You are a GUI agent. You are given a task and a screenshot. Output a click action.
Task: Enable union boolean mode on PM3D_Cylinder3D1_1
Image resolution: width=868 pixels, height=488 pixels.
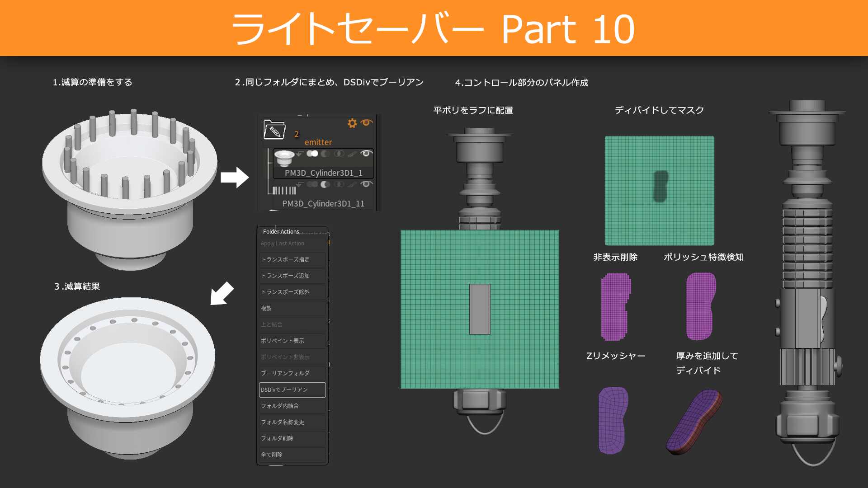pyautogui.click(x=312, y=154)
